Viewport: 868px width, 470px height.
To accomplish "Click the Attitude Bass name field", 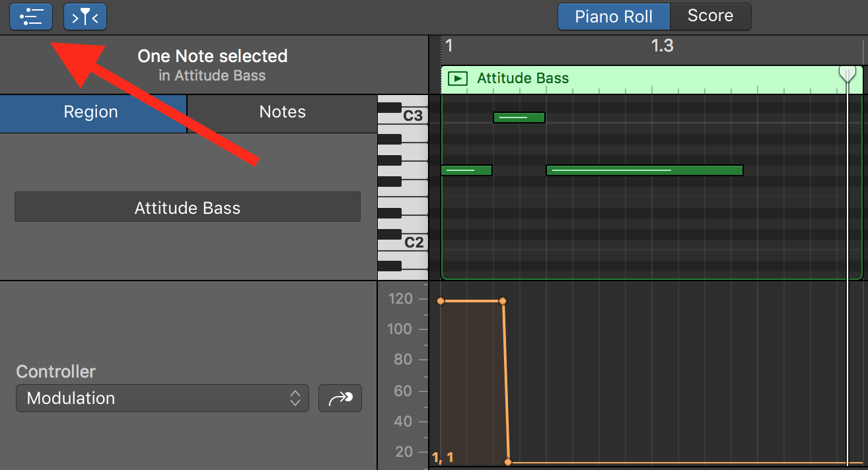I will point(187,207).
